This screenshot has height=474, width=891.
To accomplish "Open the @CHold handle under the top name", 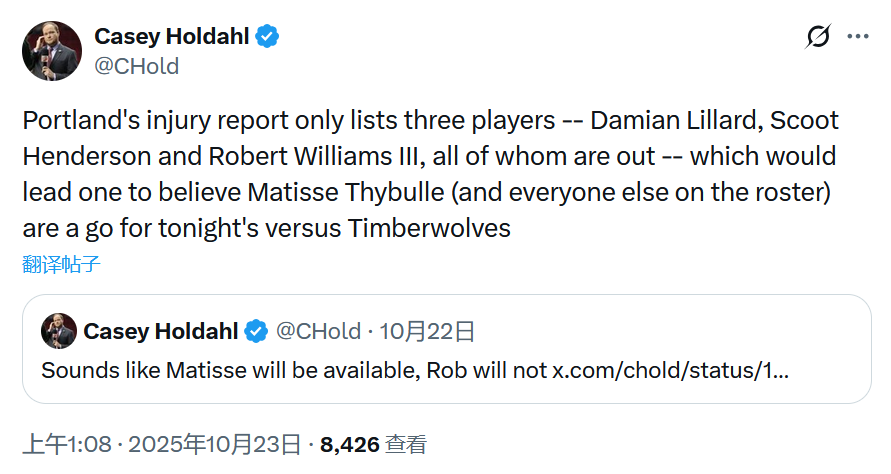I will click(x=136, y=66).
